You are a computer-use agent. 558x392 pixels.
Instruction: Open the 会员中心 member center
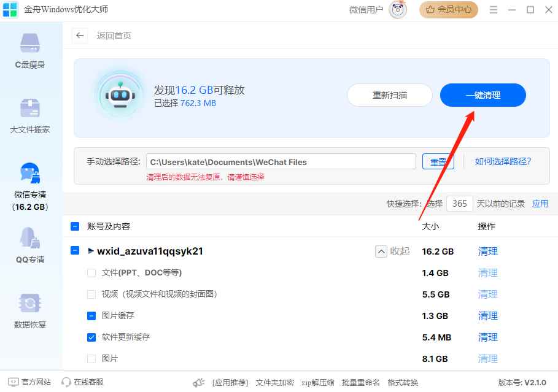pos(448,10)
